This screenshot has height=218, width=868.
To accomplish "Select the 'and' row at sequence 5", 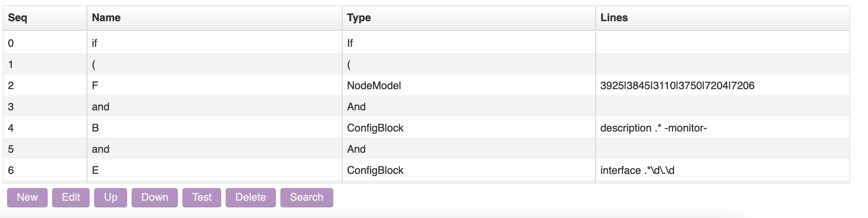I will [x=101, y=149].
